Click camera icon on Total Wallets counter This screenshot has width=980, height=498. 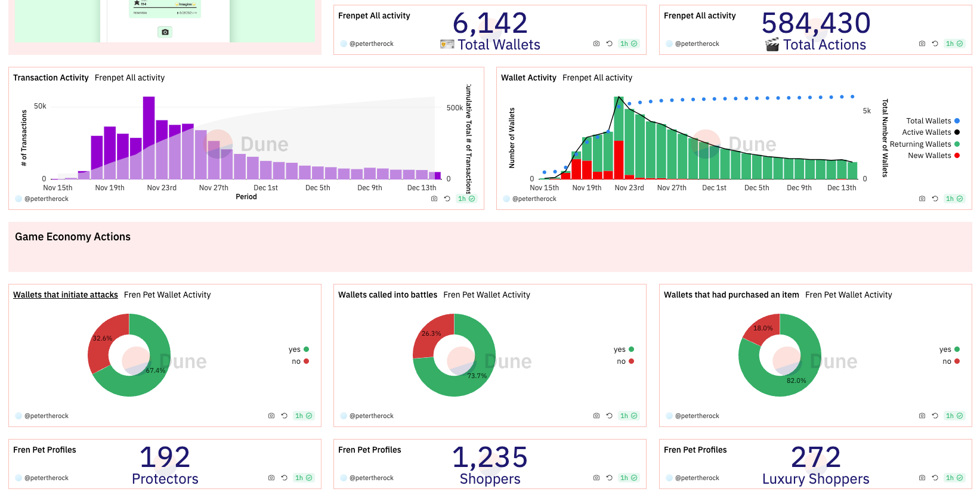coord(596,44)
